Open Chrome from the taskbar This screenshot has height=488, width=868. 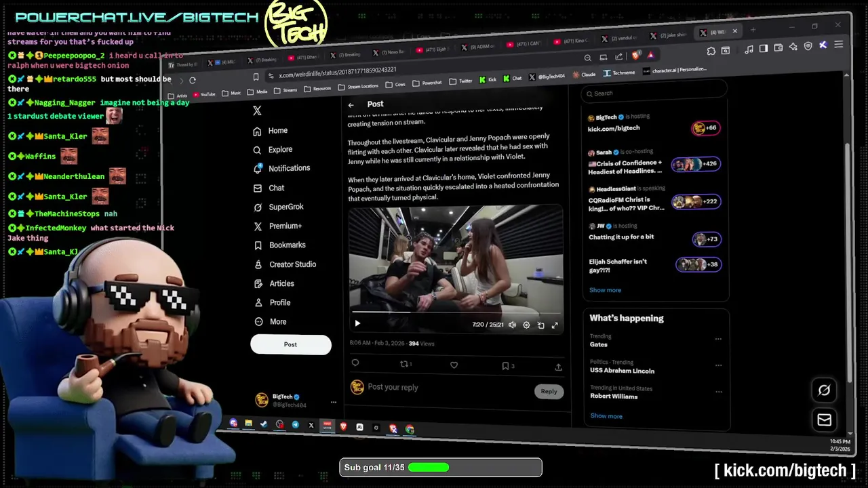[x=410, y=429]
